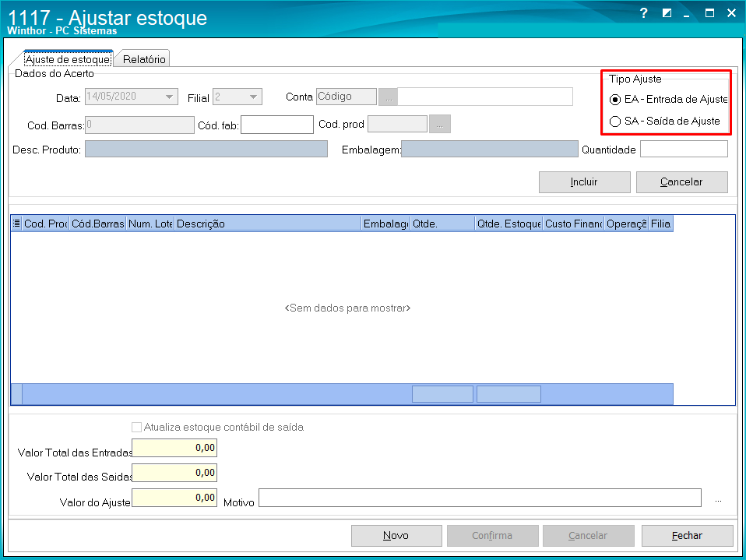Image resolution: width=746 pixels, height=560 pixels.
Task: Click the Qtde. Estoque footer summary cell
Action: coord(508,394)
